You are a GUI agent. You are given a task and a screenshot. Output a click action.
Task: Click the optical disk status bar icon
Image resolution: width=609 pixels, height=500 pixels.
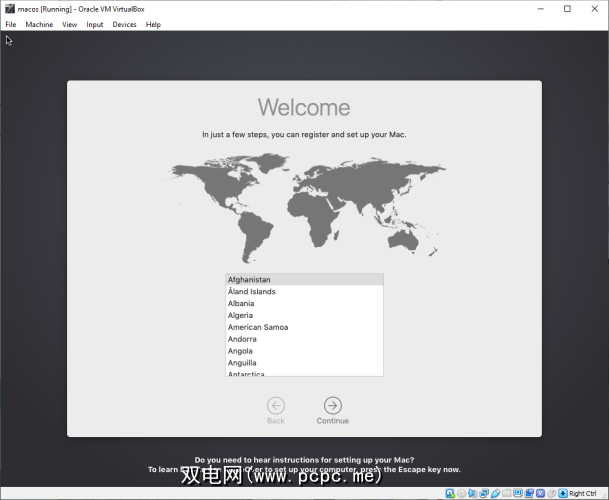tap(461, 493)
